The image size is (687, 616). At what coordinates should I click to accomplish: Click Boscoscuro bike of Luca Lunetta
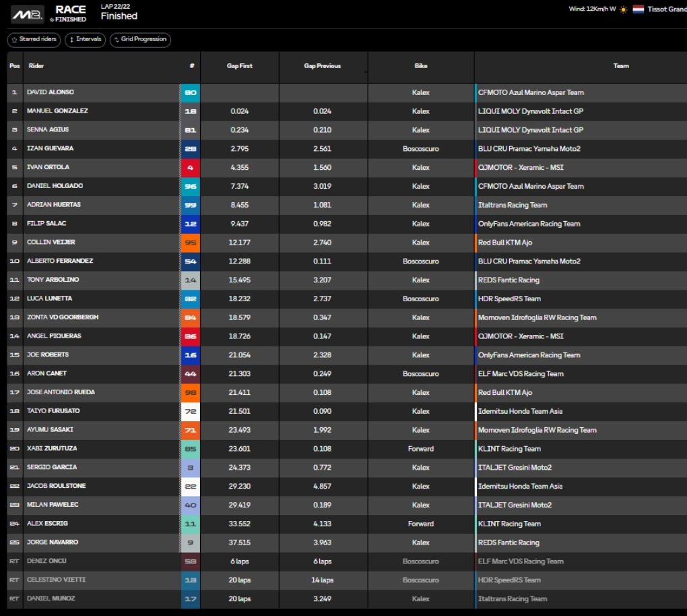coord(420,299)
